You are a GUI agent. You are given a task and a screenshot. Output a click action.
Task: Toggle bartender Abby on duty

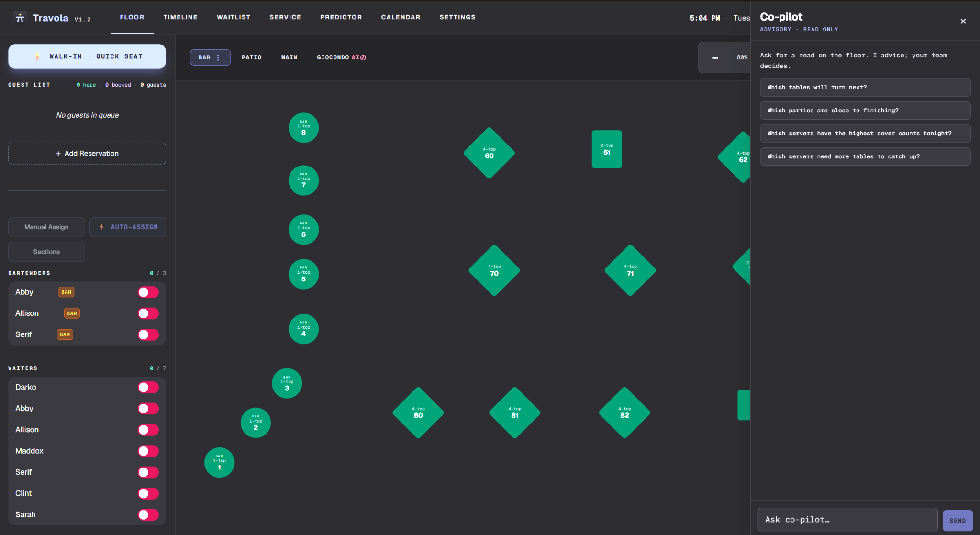[x=148, y=292]
